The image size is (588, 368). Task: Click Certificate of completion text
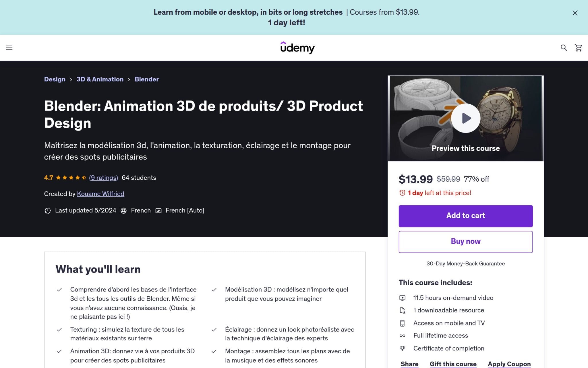(448, 348)
